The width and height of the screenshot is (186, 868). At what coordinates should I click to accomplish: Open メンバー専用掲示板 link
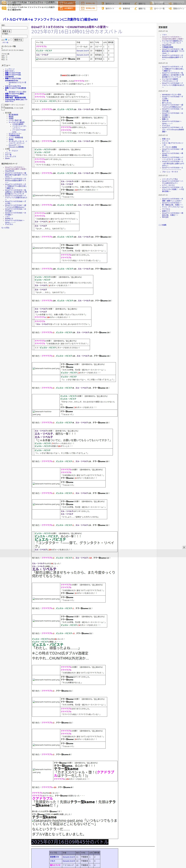click(16, 137)
